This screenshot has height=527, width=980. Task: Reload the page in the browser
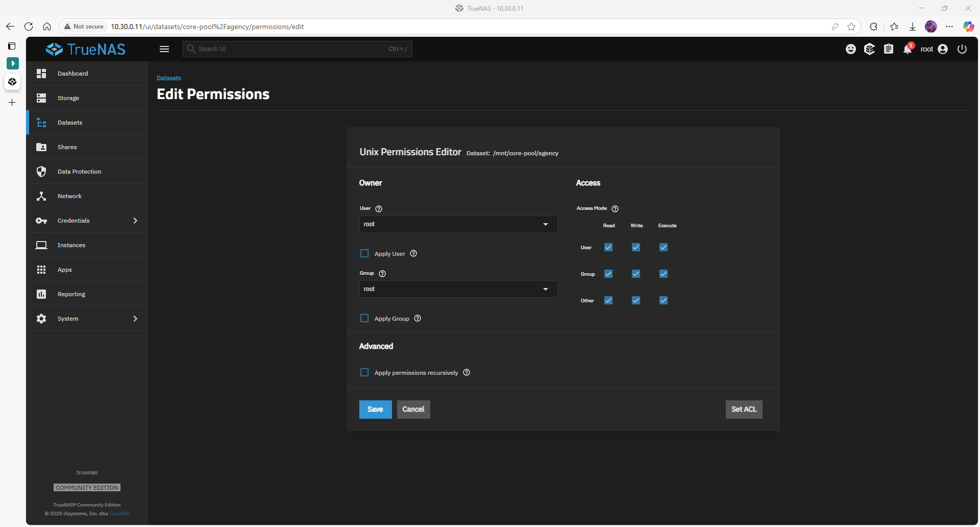pyautogui.click(x=29, y=27)
